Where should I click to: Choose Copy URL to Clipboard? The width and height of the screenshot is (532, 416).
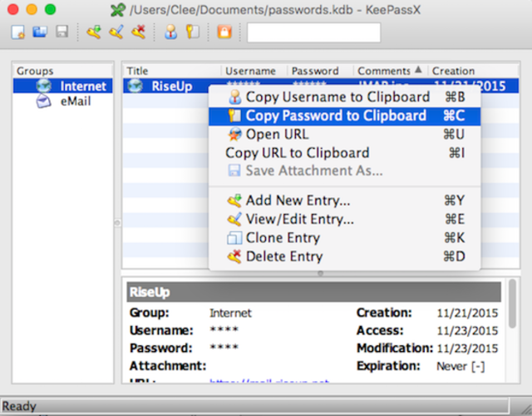pyautogui.click(x=344, y=153)
